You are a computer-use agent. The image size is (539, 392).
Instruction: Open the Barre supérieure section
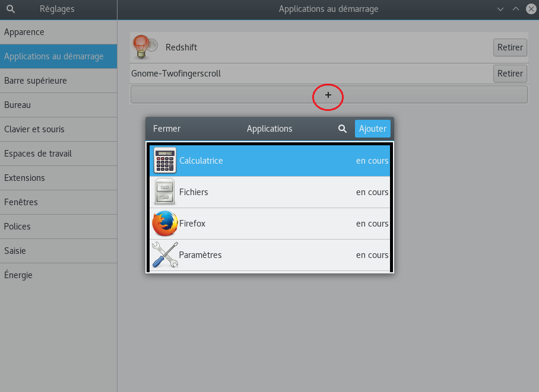click(x=58, y=81)
